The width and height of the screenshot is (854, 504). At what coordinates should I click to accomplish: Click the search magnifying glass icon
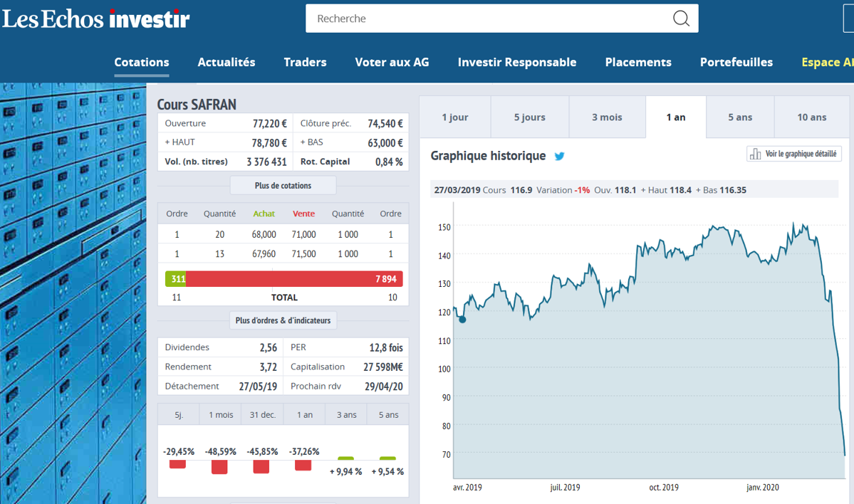pyautogui.click(x=681, y=19)
